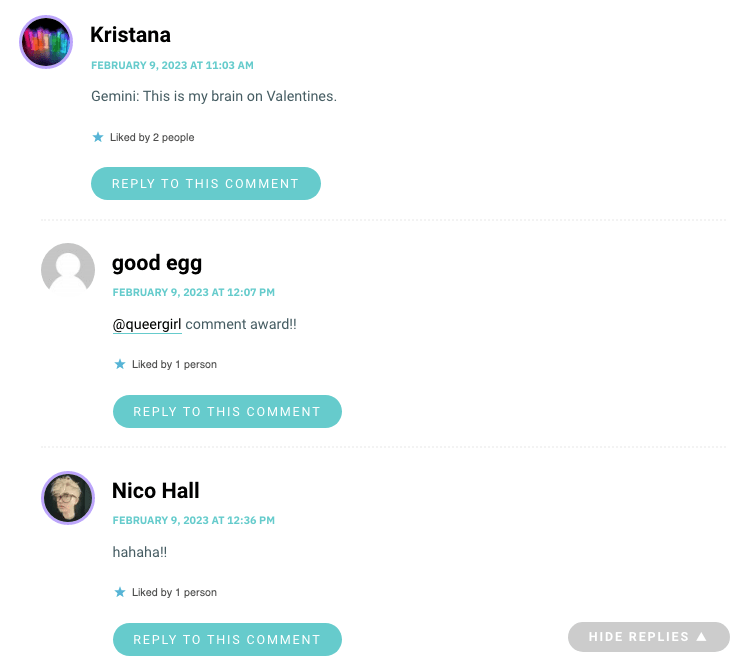The image size is (746, 667).
Task: Open Kristana's February 9 11:03 AM timestamp link
Action: tap(172, 65)
